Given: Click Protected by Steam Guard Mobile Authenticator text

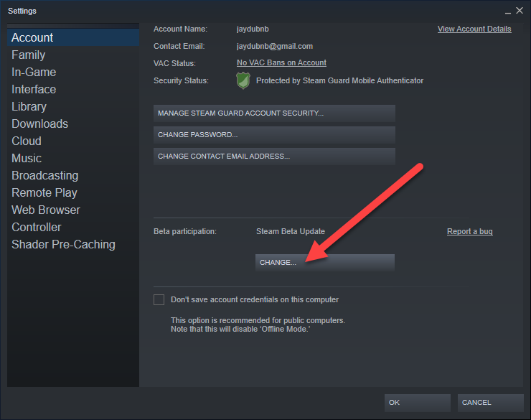Looking at the screenshot, I should (x=339, y=80).
